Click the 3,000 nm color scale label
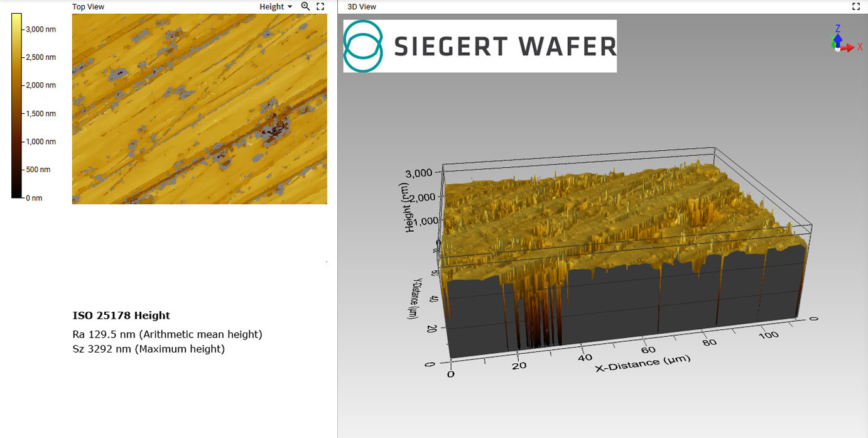 [x=41, y=29]
